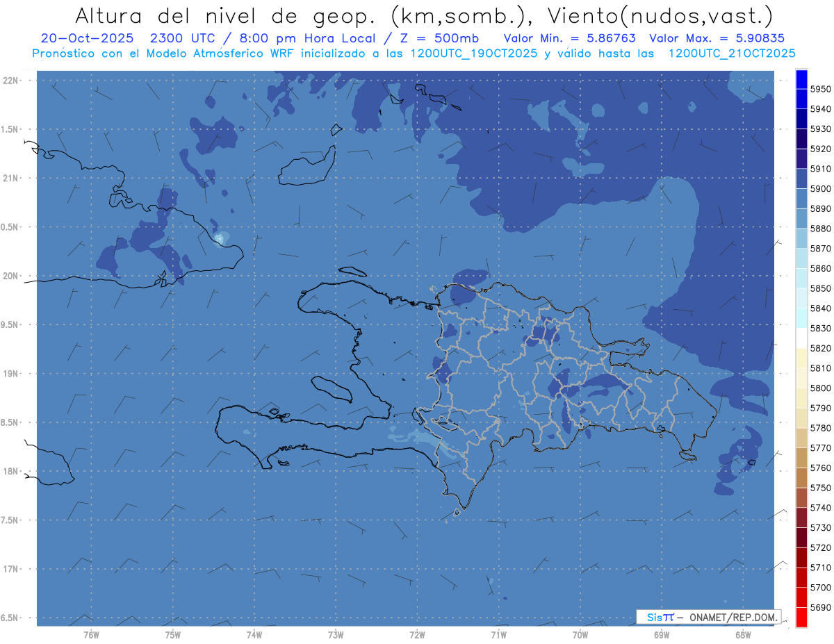Click the "Valor Max. = 5.90835" readout
Image resolution: width=834 pixels, height=644 pixels.
(716, 38)
